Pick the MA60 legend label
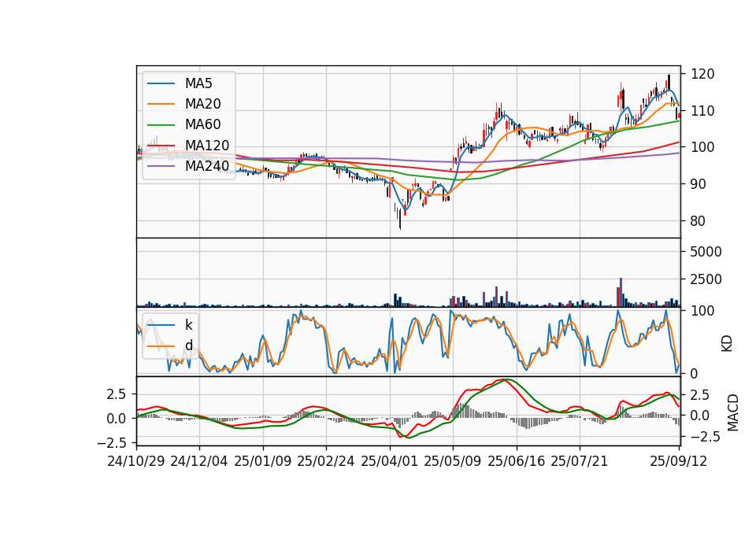756x543 pixels. 202,125
